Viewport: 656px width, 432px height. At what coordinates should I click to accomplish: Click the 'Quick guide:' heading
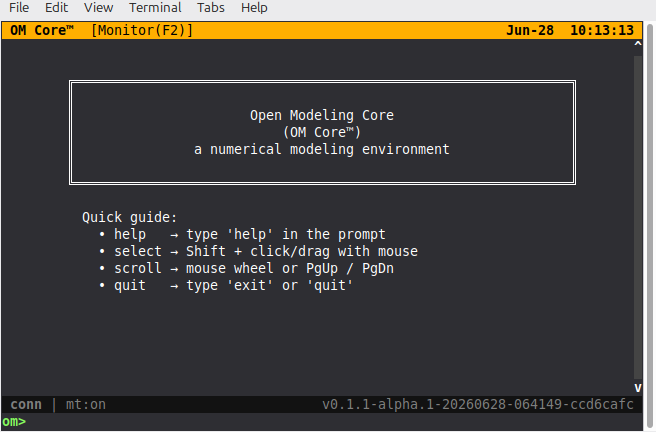click(x=130, y=217)
